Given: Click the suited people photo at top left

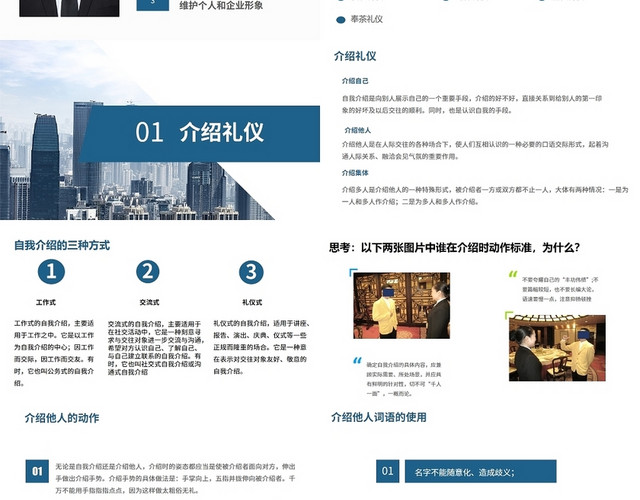Looking at the screenshot, I should 69,8.
